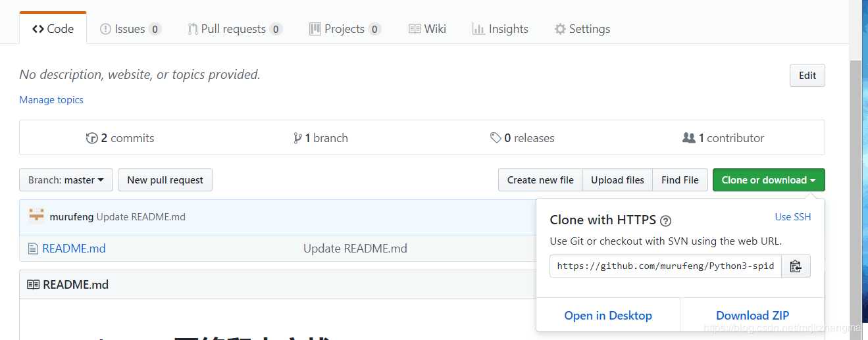Click the contributors people icon
This screenshot has height=340, width=868.
coord(689,138)
